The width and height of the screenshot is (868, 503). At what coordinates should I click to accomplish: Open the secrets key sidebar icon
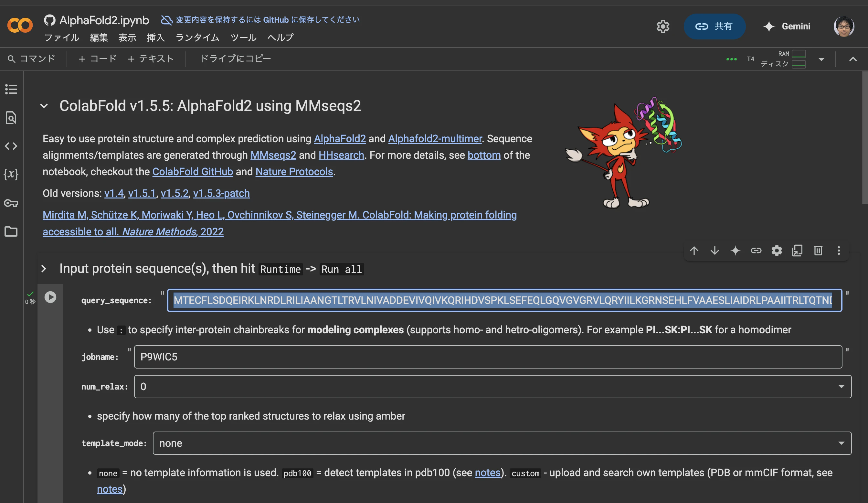11,203
